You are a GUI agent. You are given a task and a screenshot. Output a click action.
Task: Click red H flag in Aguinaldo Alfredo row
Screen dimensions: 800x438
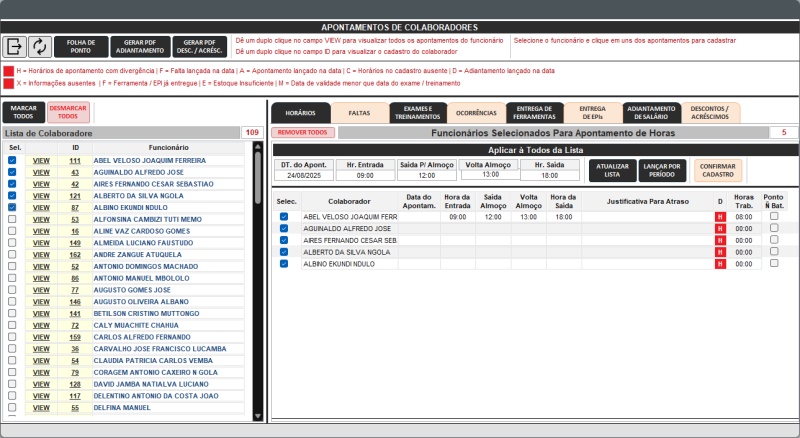click(719, 228)
